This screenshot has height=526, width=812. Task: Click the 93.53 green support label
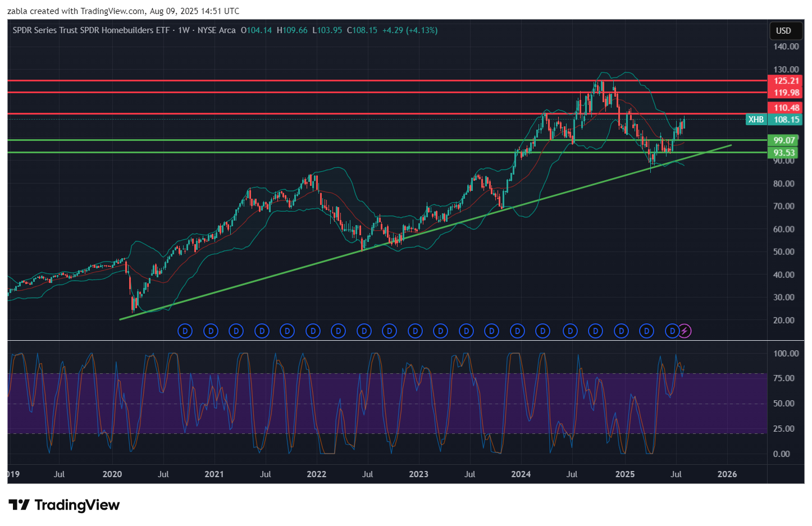tap(784, 153)
